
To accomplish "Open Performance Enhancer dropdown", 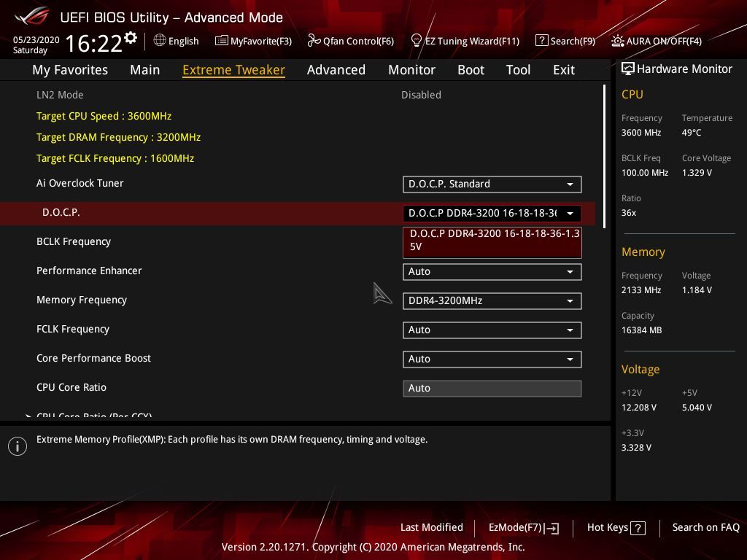I will (x=492, y=272).
